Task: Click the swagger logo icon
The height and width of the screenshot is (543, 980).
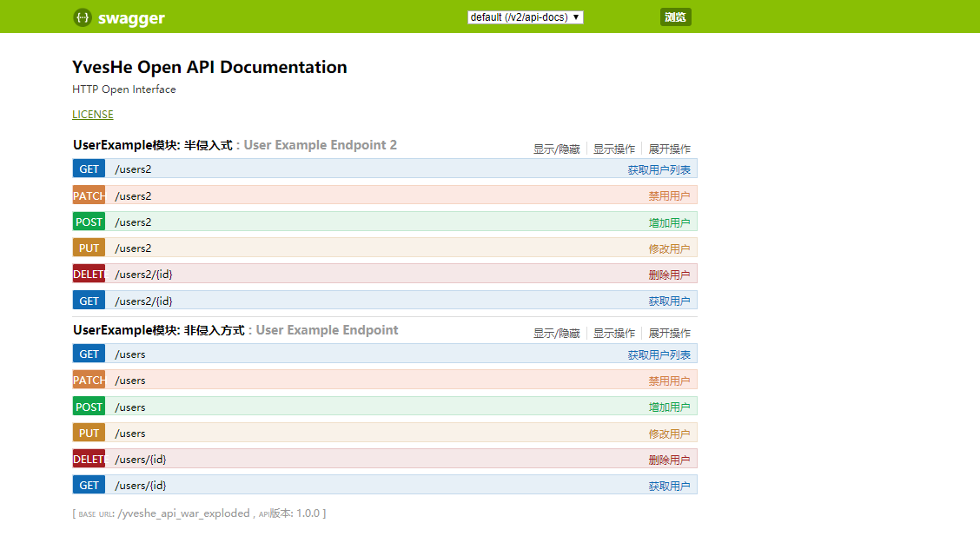Action: click(x=82, y=17)
